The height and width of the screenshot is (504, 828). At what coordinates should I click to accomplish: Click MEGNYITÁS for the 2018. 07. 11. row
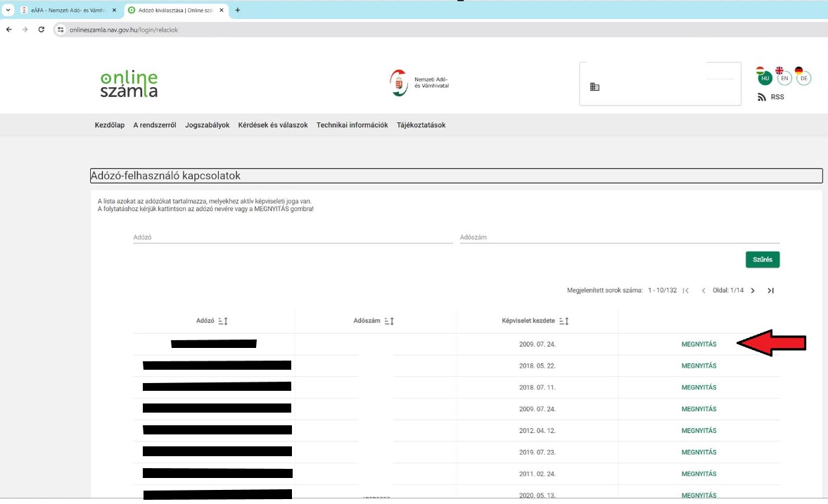[699, 387]
